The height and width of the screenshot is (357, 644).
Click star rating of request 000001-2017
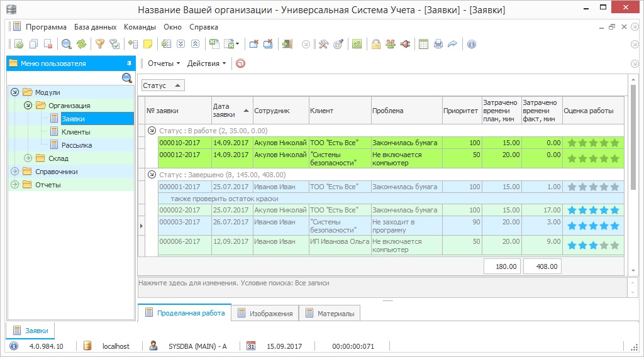(593, 187)
